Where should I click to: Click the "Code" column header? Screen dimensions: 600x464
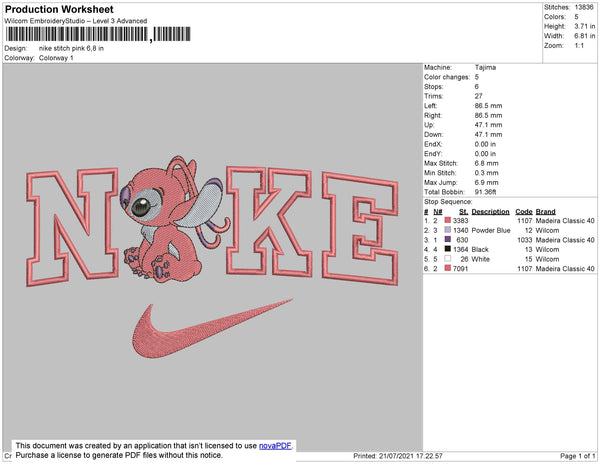[524, 212]
